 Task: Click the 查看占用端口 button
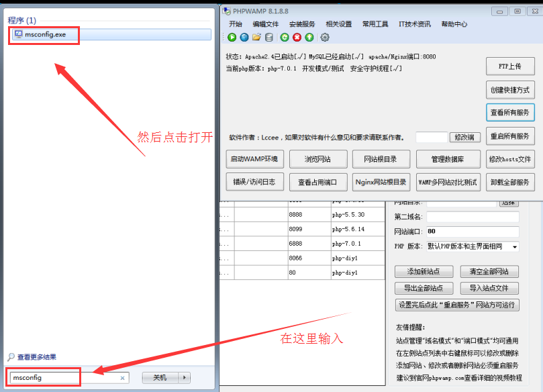click(x=318, y=182)
